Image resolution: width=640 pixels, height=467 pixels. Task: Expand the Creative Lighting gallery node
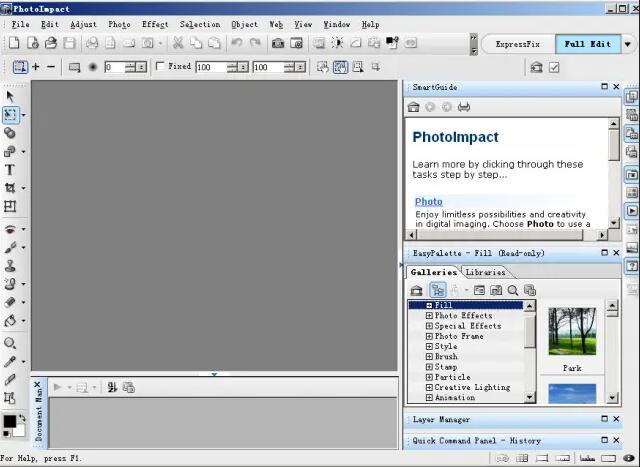point(429,387)
